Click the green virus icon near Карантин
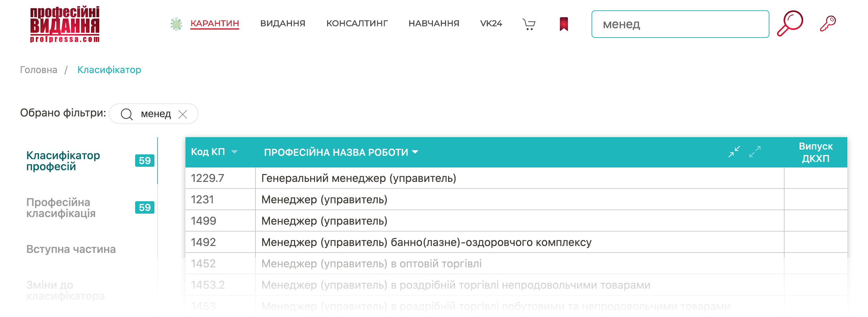Viewport: 868px width, 317px height. coord(176,24)
